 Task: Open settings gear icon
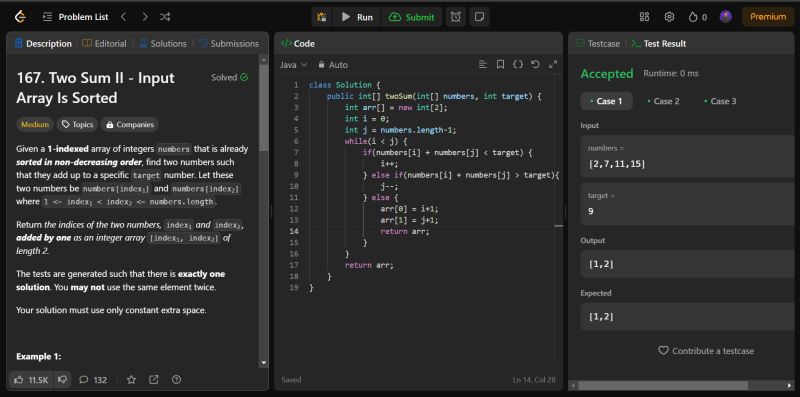click(669, 17)
